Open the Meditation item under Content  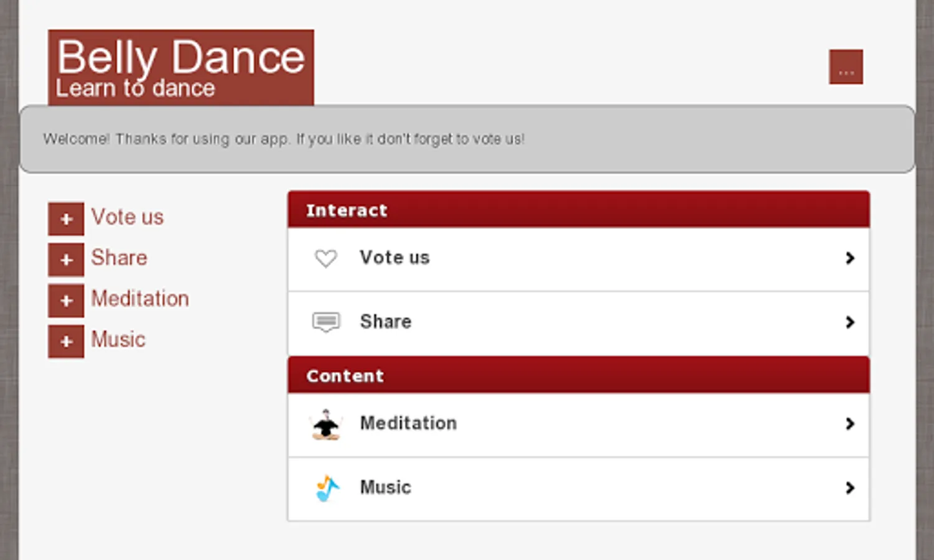click(x=408, y=424)
